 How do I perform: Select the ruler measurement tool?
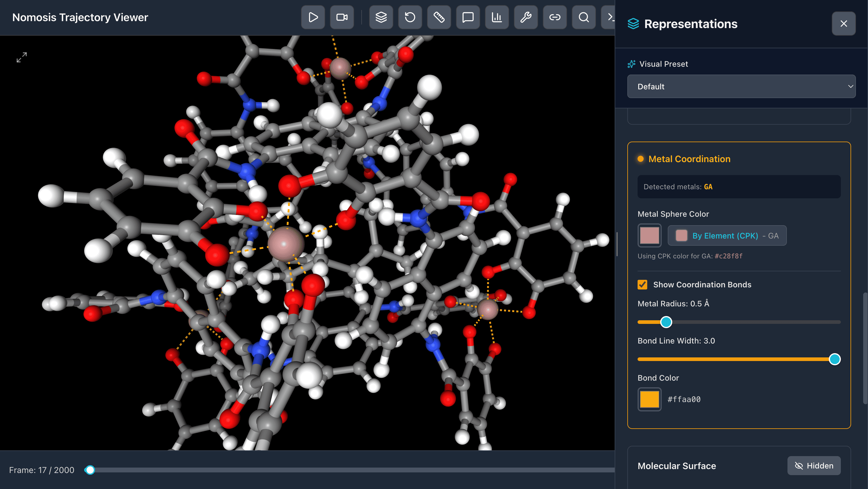pyautogui.click(x=439, y=17)
